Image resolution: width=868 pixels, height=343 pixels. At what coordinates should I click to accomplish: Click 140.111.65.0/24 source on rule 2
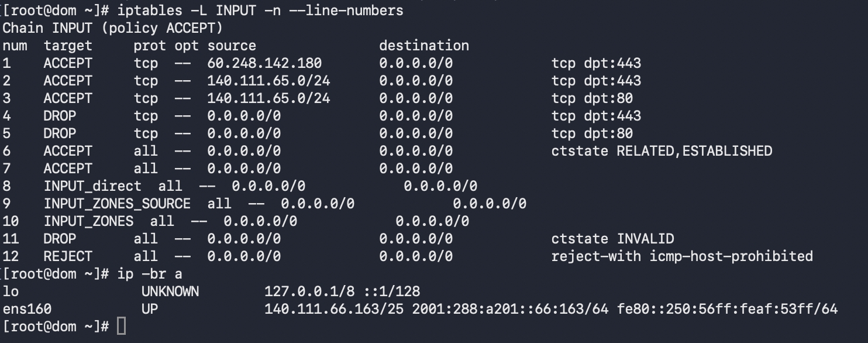pos(268,81)
